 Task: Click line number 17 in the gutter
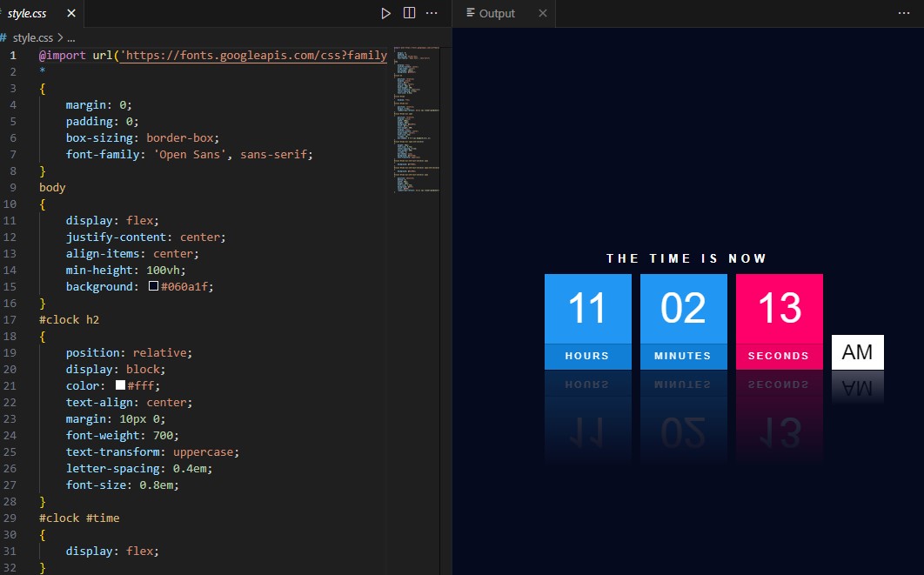[10, 319]
